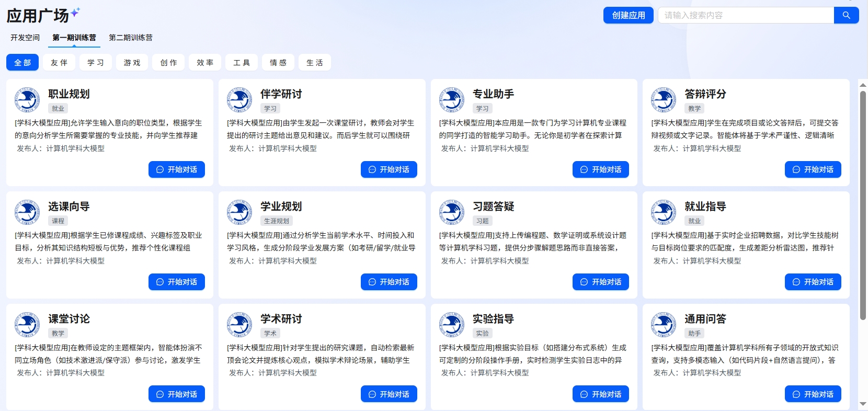Start chat for 选课向导 app
Image resolution: width=868 pixels, height=411 pixels.
click(x=177, y=282)
